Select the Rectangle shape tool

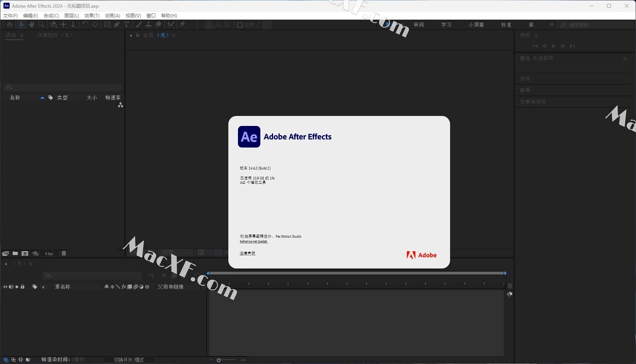[107, 25]
